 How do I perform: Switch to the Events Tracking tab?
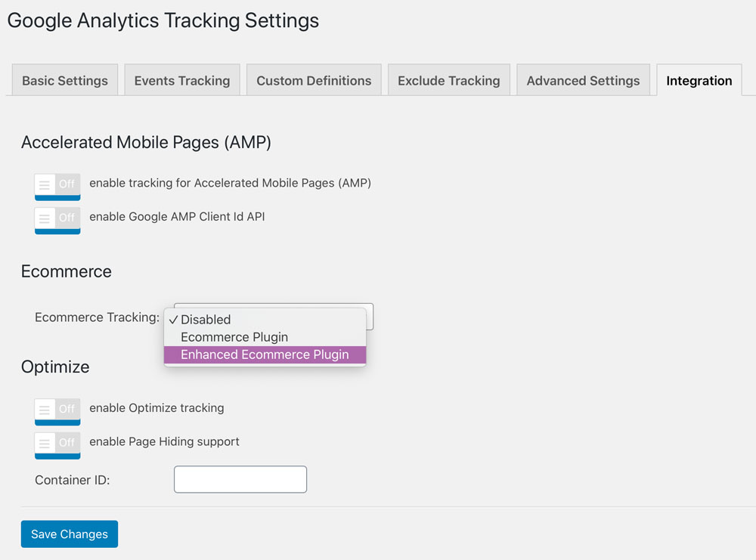[181, 80]
